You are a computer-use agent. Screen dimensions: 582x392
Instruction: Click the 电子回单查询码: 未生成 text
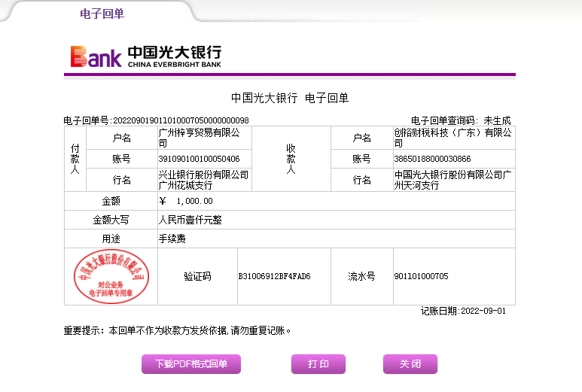click(461, 120)
